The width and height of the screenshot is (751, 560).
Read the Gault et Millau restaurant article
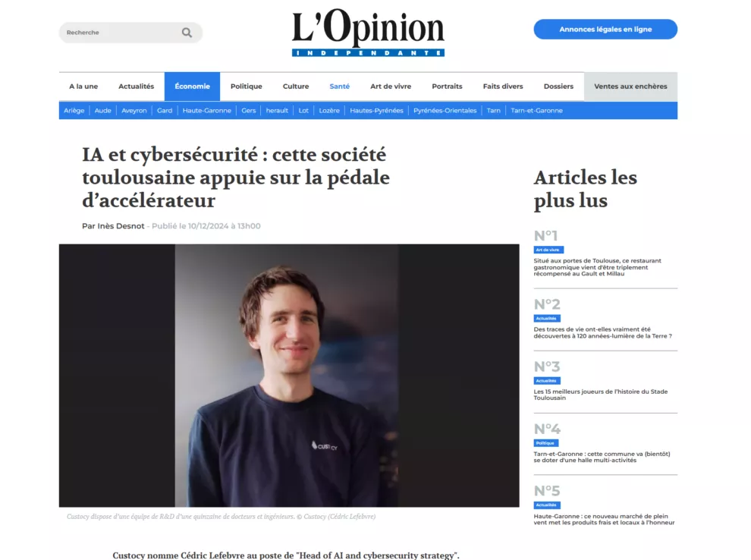pyautogui.click(x=597, y=267)
